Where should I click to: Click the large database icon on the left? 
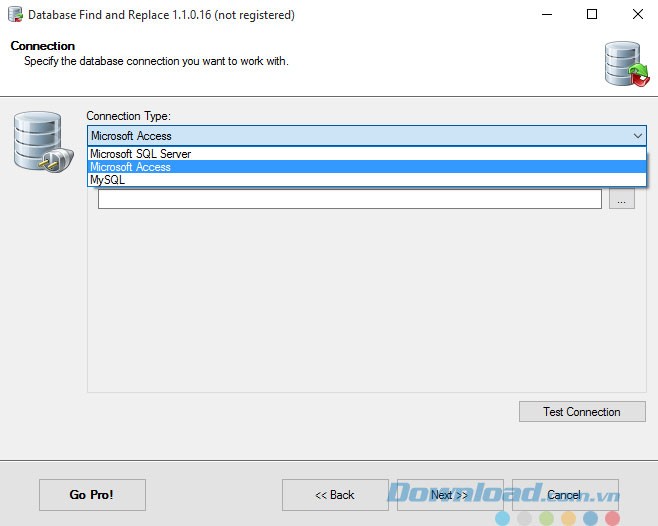tap(36, 143)
